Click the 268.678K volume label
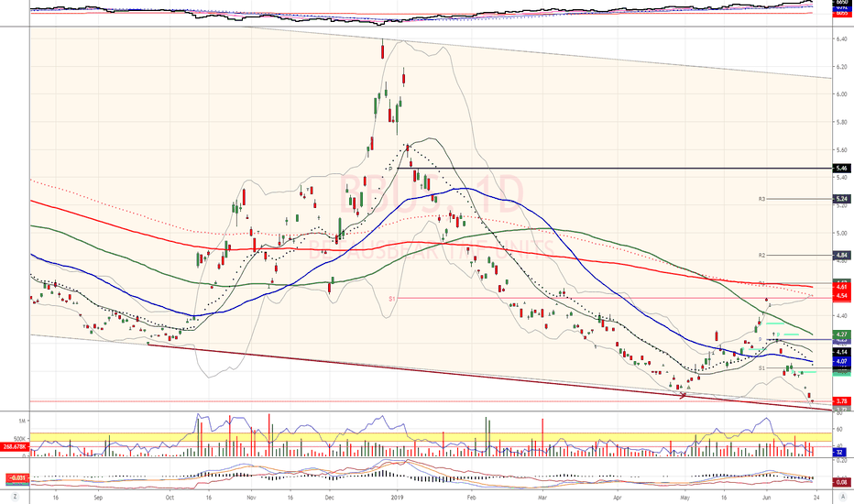 [15, 447]
